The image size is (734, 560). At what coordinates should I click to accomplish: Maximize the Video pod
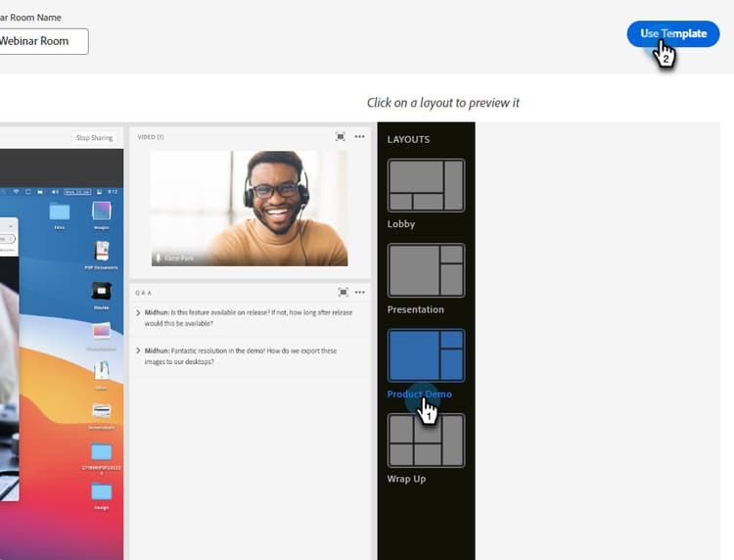coord(341,137)
